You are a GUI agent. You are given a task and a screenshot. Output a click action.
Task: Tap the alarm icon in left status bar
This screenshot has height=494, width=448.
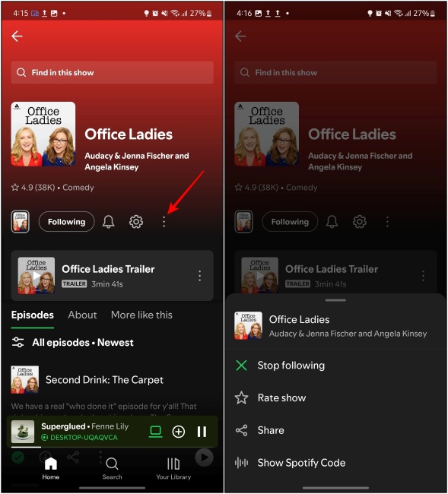click(x=155, y=13)
